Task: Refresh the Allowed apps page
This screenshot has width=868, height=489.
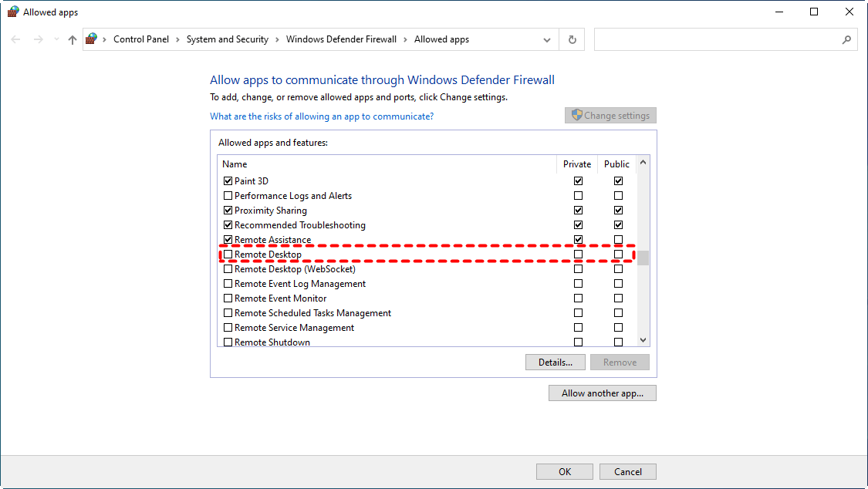Action: 572,39
